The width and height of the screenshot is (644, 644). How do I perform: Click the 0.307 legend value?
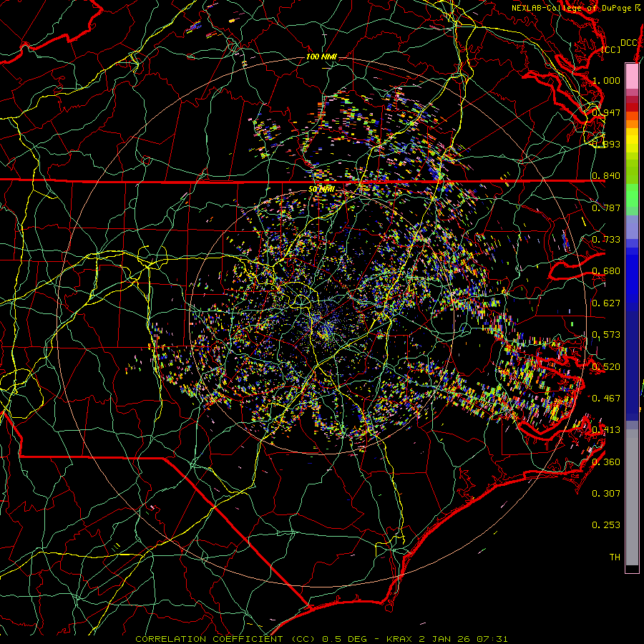tap(606, 494)
